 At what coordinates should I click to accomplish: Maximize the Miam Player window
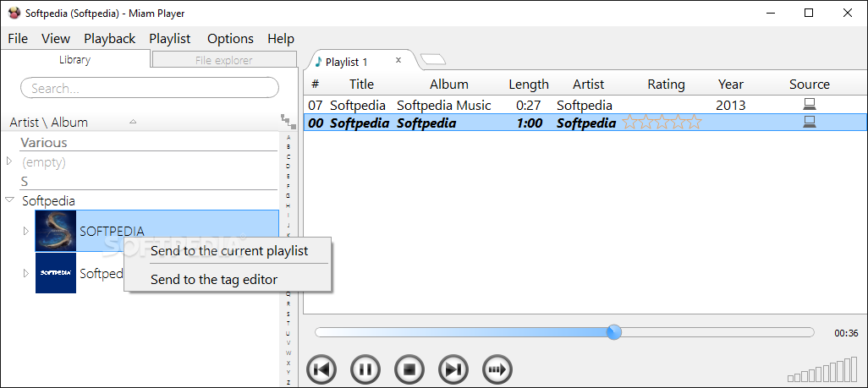(x=809, y=13)
